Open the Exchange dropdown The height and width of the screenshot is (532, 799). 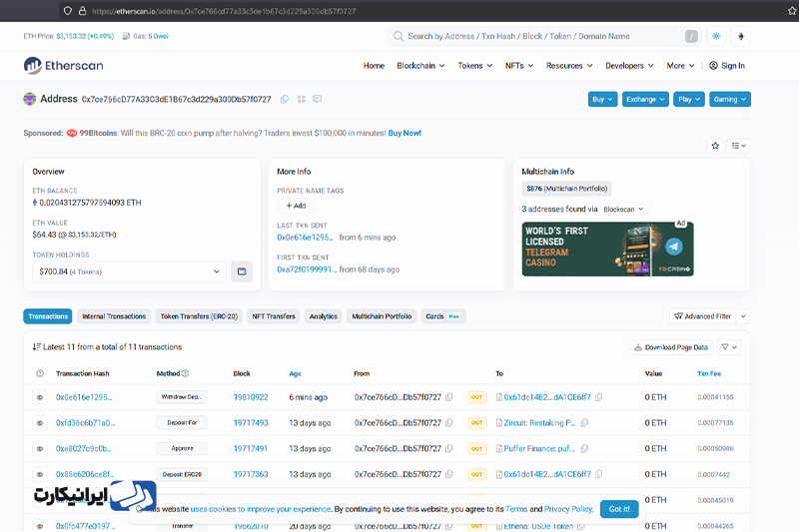coord(645,99)
